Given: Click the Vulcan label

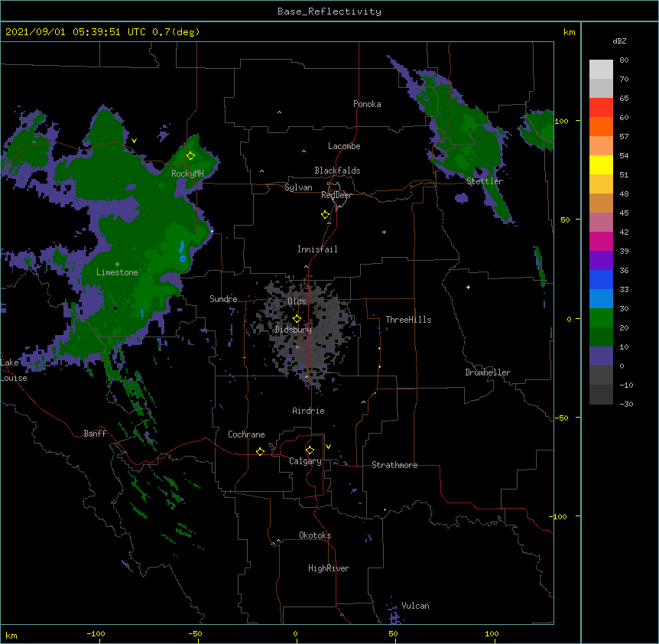Looking at the screenshot, I should (x=415, y=606).
